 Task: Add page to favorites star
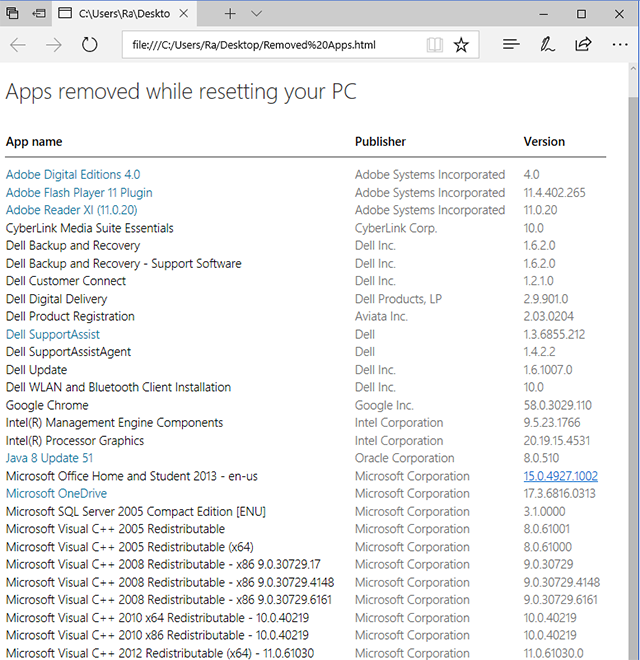pyautogui.click(x=461, y=45)
